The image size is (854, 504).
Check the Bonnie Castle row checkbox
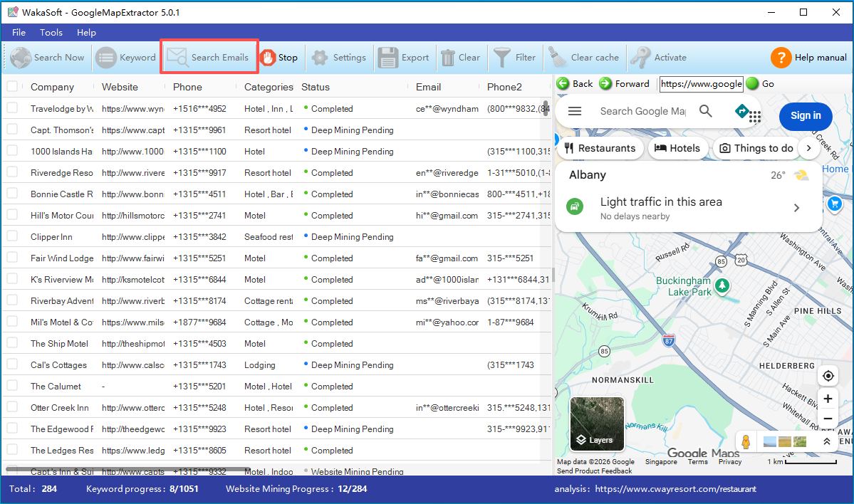pyautogui.click(x=12, y=193)
